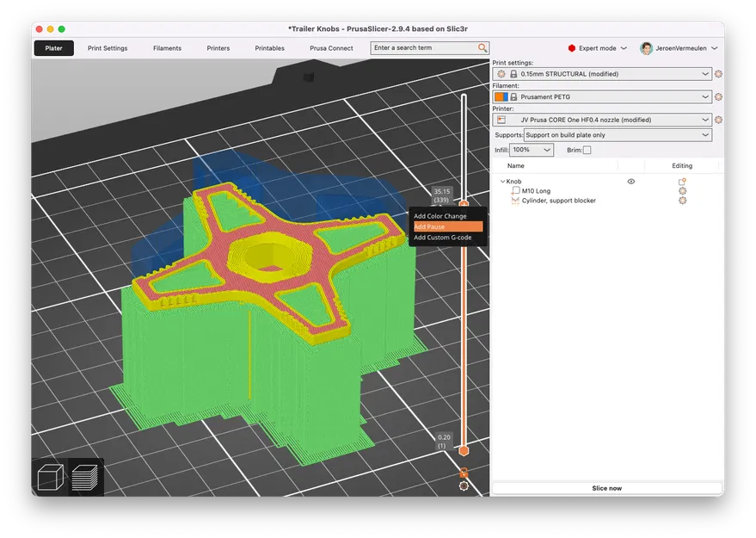
Task: Open the Expert mode dropdown
Action: pos(598,48)
